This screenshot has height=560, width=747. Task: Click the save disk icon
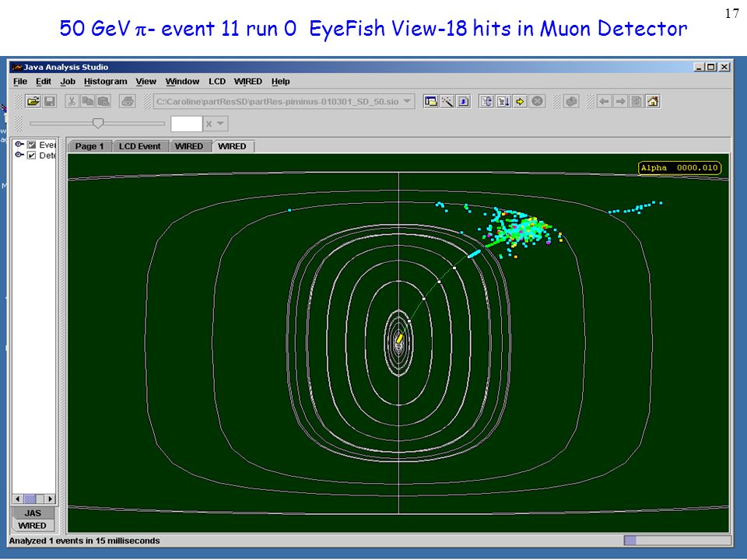click(x=50, y=101)
